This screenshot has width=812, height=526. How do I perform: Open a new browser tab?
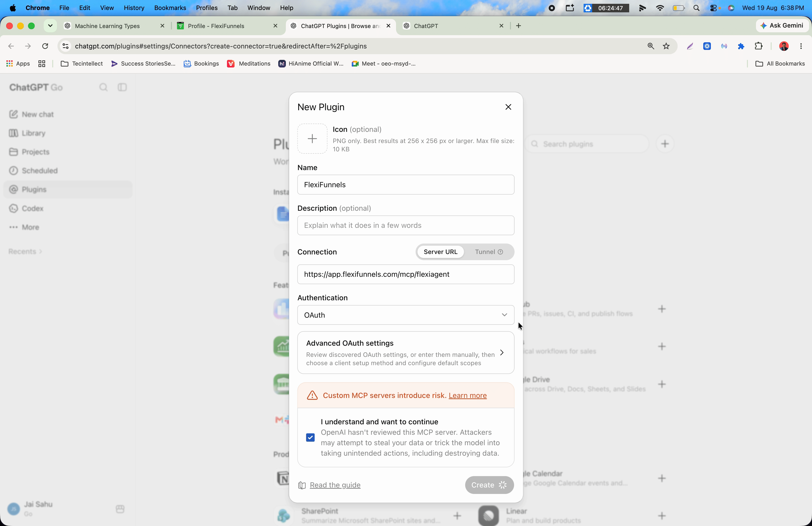[518, 26]
